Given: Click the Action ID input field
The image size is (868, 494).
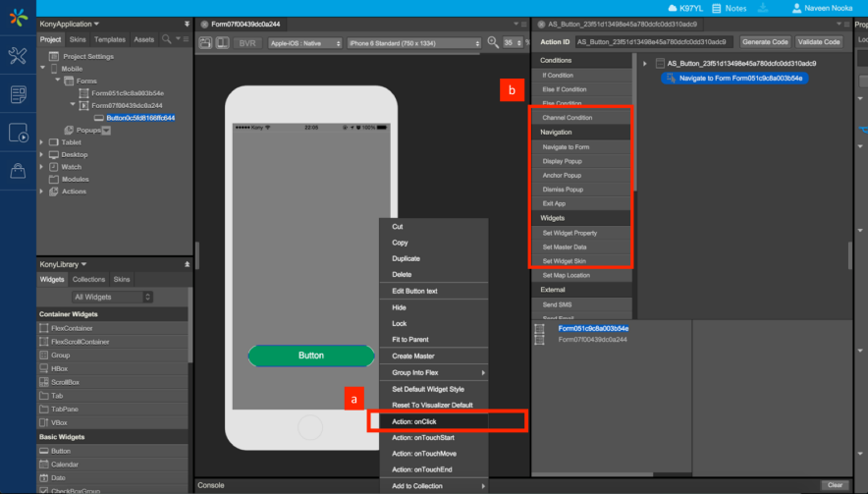Looking at the screenshot, I should pos(653,42).
